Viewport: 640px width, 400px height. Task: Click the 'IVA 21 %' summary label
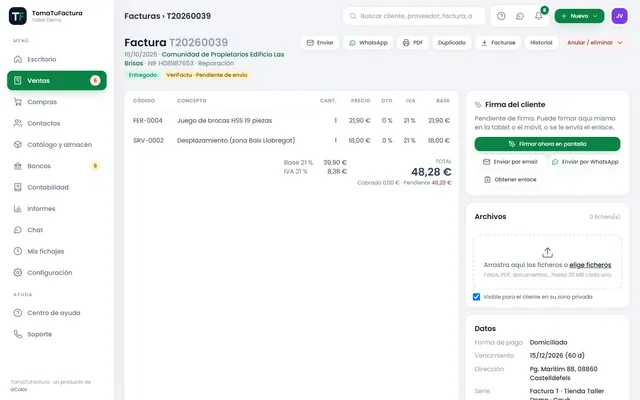coord(296,171)
